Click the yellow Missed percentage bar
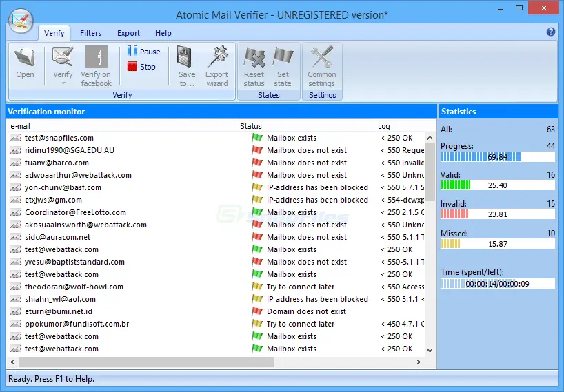Image resolution: width=564 pixels, height=392 pixels. pos(498,244)
